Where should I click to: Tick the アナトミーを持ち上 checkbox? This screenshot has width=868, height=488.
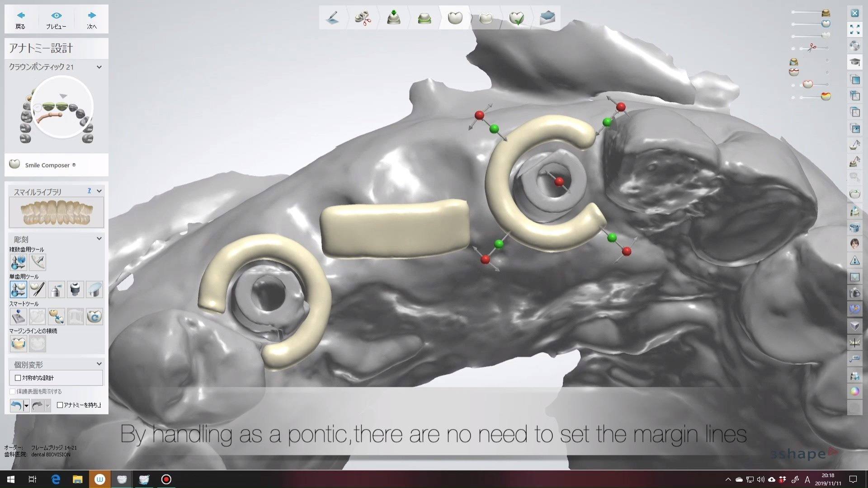[x=60, y=405]
